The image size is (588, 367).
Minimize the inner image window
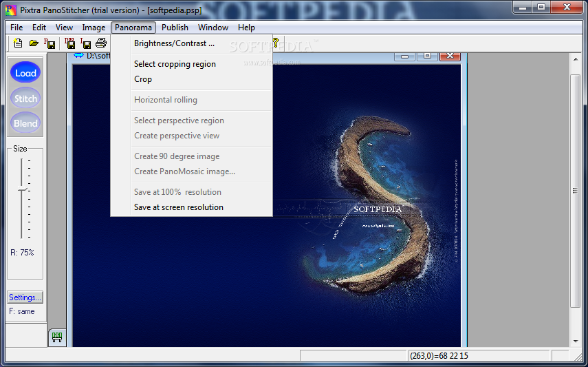point(404,56)
